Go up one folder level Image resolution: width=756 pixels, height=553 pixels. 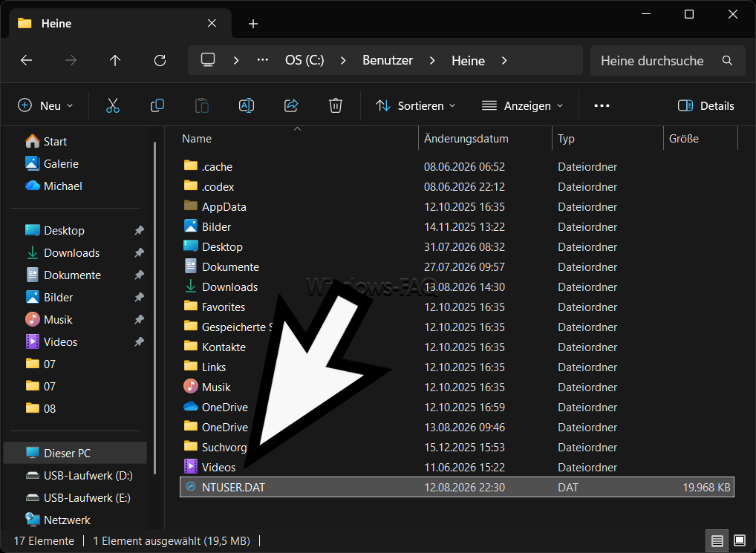(x=115, y=60)
